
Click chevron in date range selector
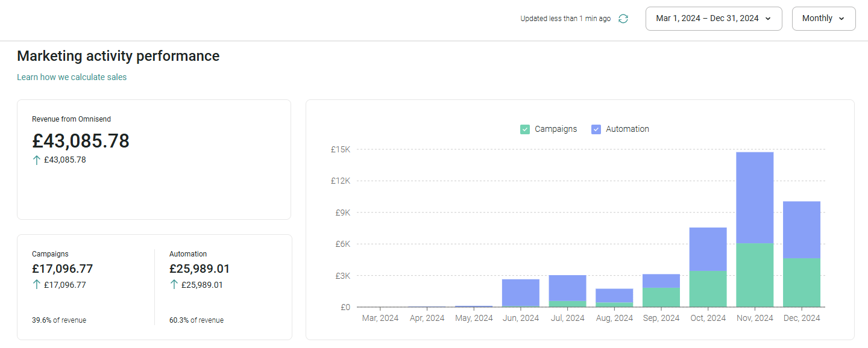pos(768,19)
